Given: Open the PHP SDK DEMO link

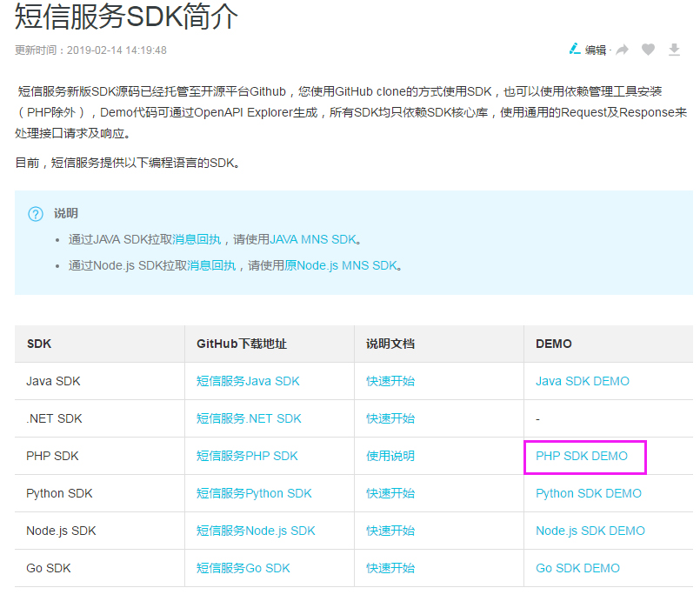Looking at the screenshot, I should point(582,457).
